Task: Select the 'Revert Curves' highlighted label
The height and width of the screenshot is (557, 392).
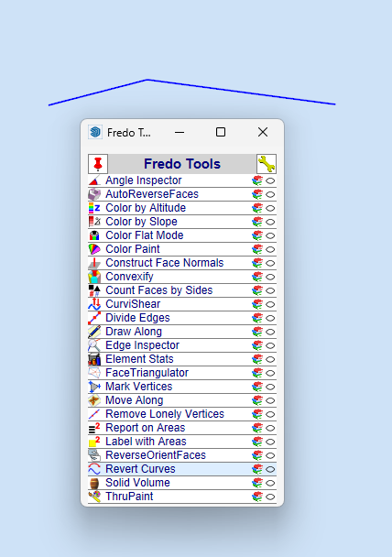Action: [x=141, y=468]
